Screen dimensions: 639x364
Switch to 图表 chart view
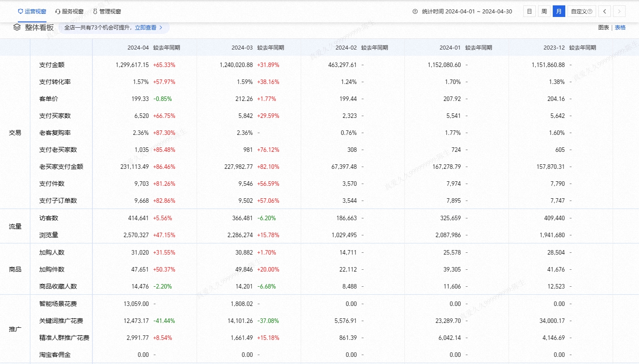(603, 28)
